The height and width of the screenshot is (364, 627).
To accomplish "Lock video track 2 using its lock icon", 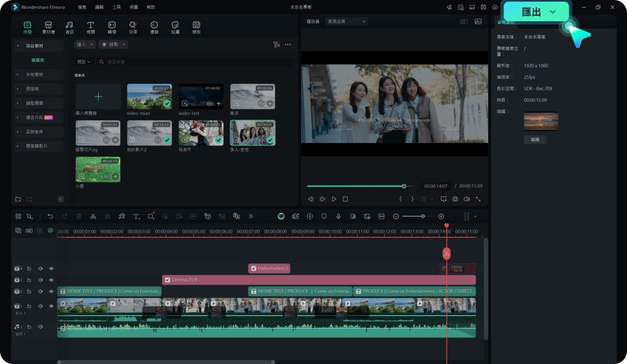I will 29,291.
